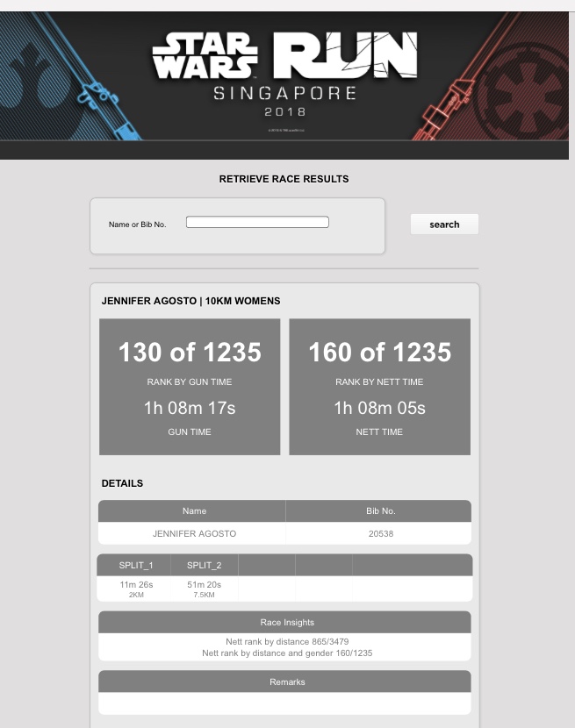Click the Bib No. column header
Viewport: 575px width, 728px height.
(378, 510)
